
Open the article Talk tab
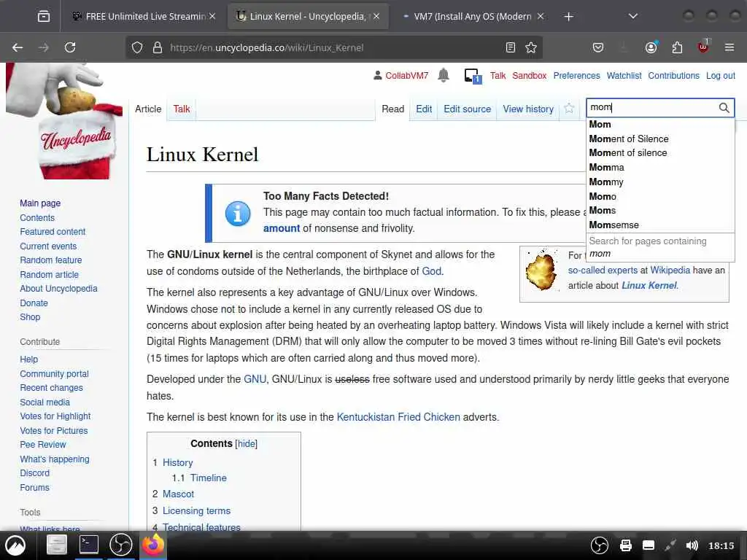[182, 109]
